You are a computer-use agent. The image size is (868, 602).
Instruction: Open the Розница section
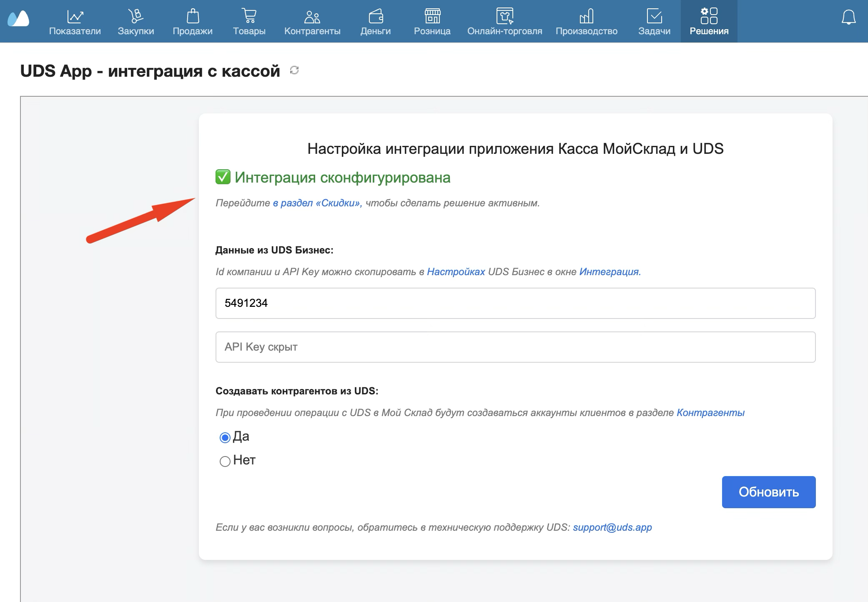pos(432,22)
